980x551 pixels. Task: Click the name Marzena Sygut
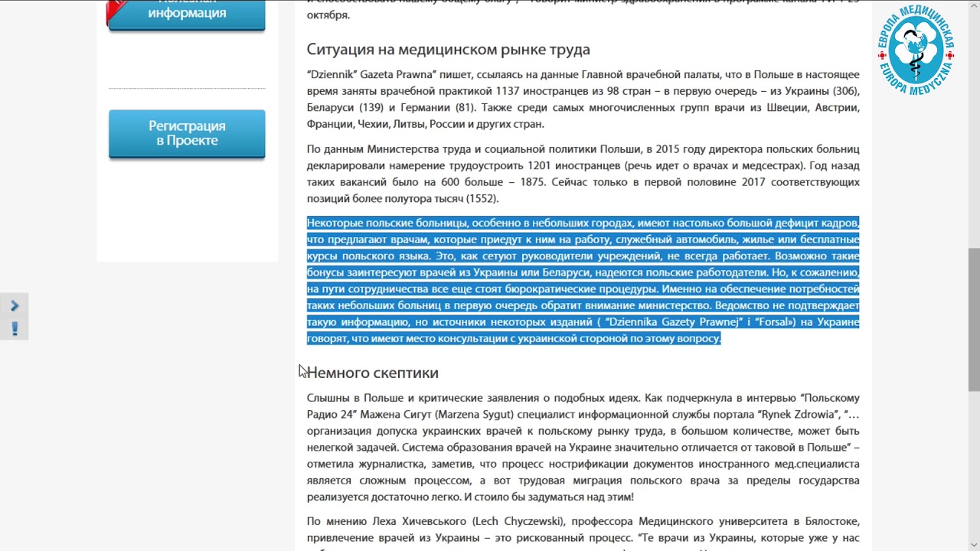pyautogui.click(x=475, y=415)
